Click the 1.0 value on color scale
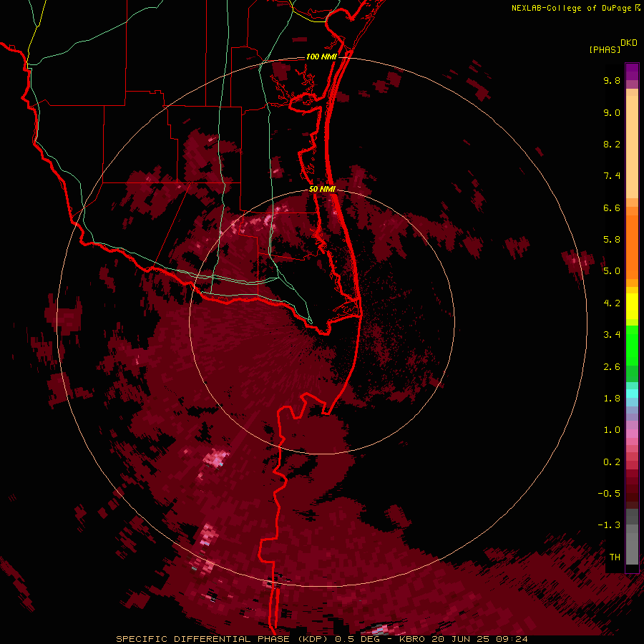This screenshot has width=644, height=644. pyautogui.click(x=612, y=430)
